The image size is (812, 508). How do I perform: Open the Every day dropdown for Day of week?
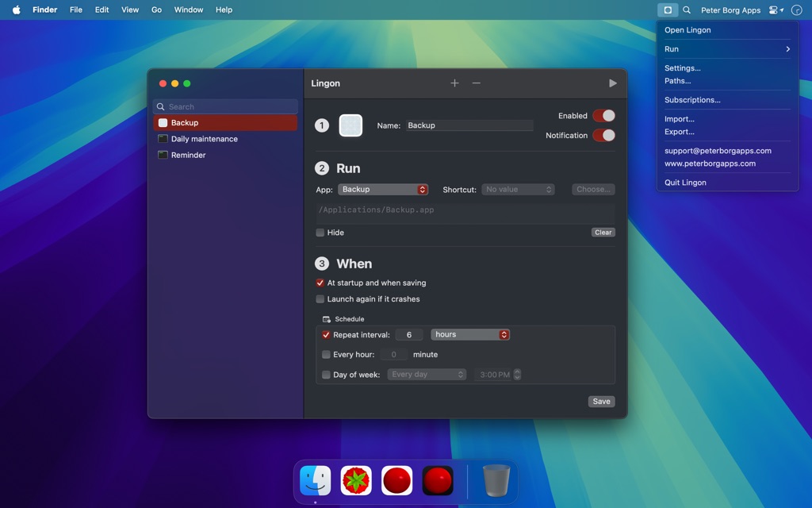[427, 374]
